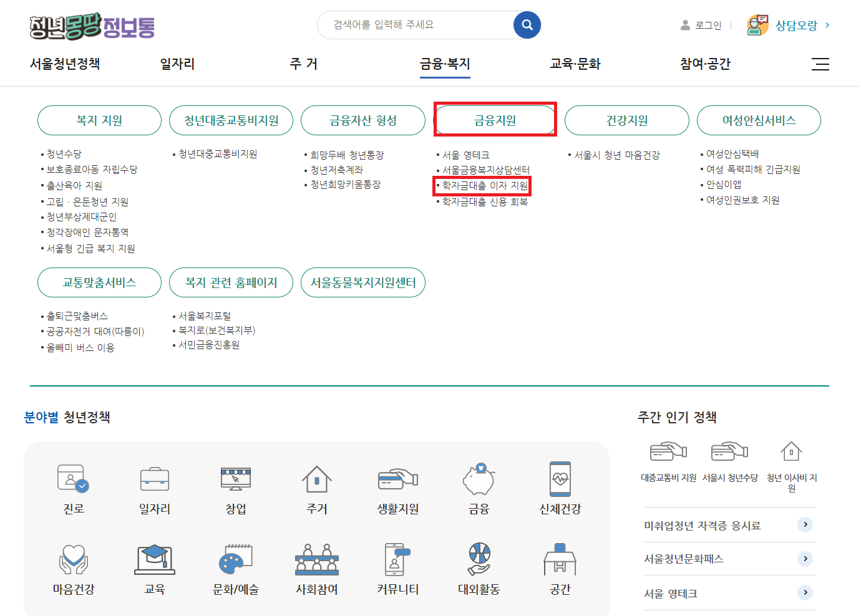Switch to the 교육·문화 menu
Viewport: 861px width, 616px height.
tap(575, 64)
